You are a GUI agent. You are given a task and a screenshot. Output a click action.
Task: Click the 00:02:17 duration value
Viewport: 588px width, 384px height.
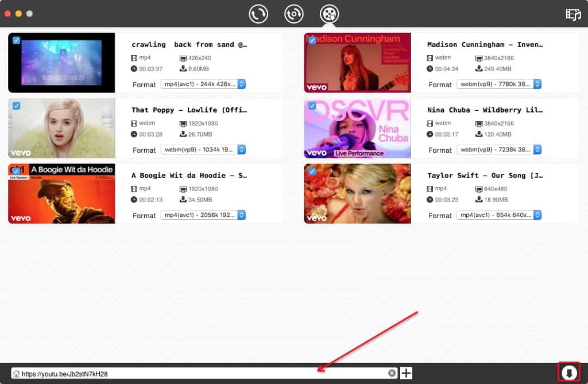click(x=447, y=134)
